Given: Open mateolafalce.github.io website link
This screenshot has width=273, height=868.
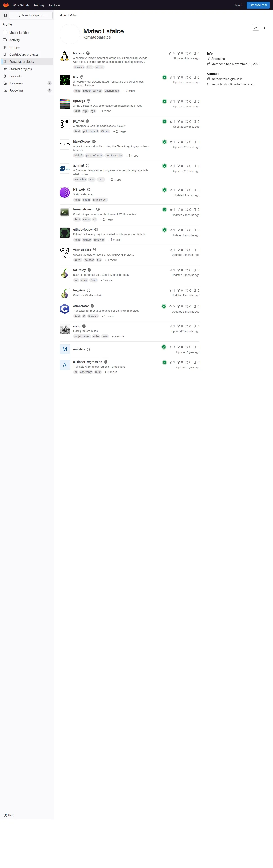Looking at the screenshot, I should click(x=227, y=79).
